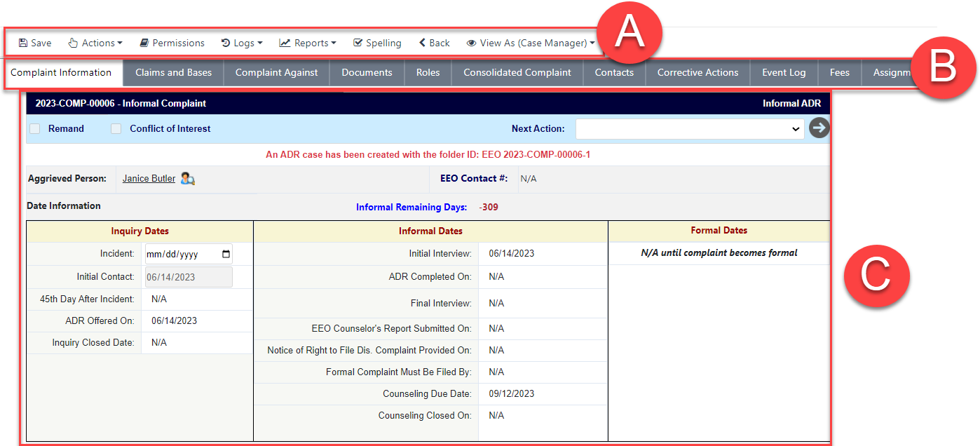The image size is (980, 446).
Task: Click the Initial Interview date 06/14/2023
Action: (x=512, y=254)
